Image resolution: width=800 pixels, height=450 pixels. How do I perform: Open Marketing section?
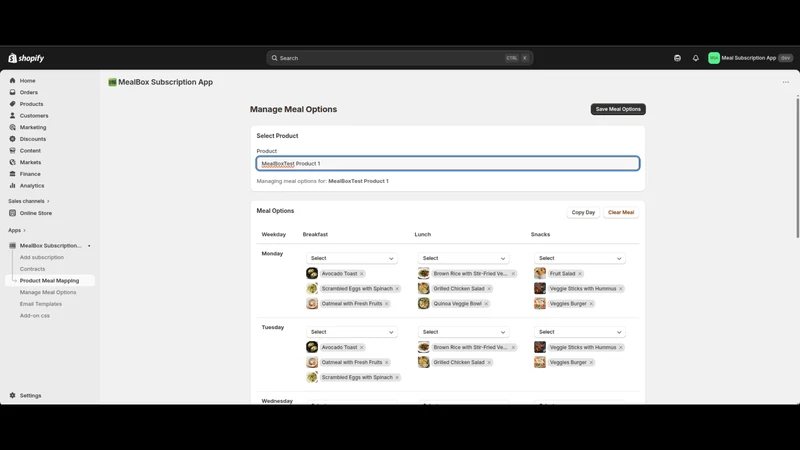pyautogui.click(x=33, y=128)
